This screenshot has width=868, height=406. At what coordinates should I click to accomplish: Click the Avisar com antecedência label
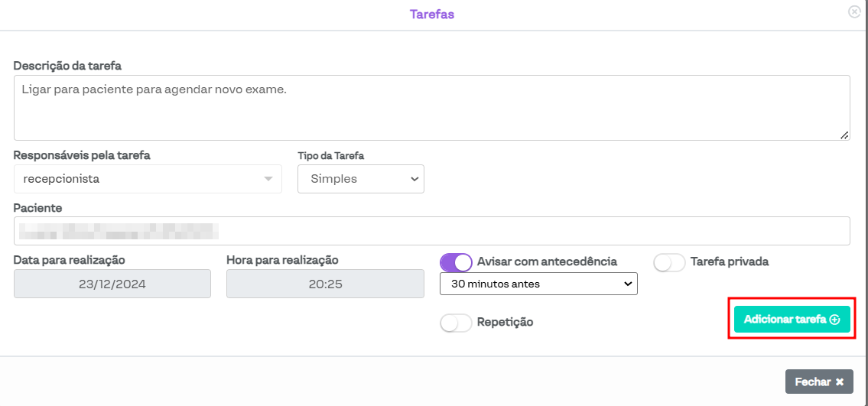point(547,261)
